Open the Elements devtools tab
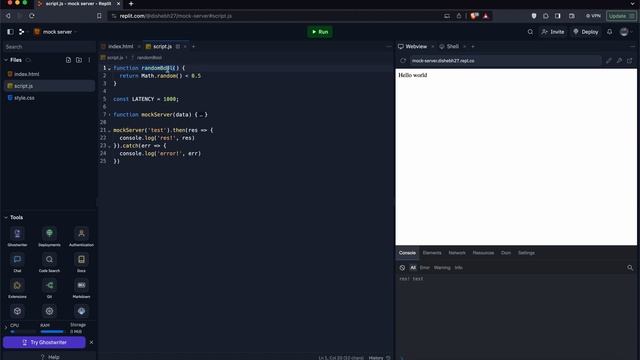 [432, 253]
